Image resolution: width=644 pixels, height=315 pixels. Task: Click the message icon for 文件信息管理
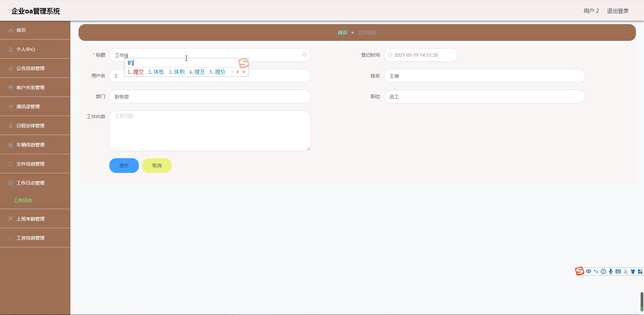click(11, 164)
